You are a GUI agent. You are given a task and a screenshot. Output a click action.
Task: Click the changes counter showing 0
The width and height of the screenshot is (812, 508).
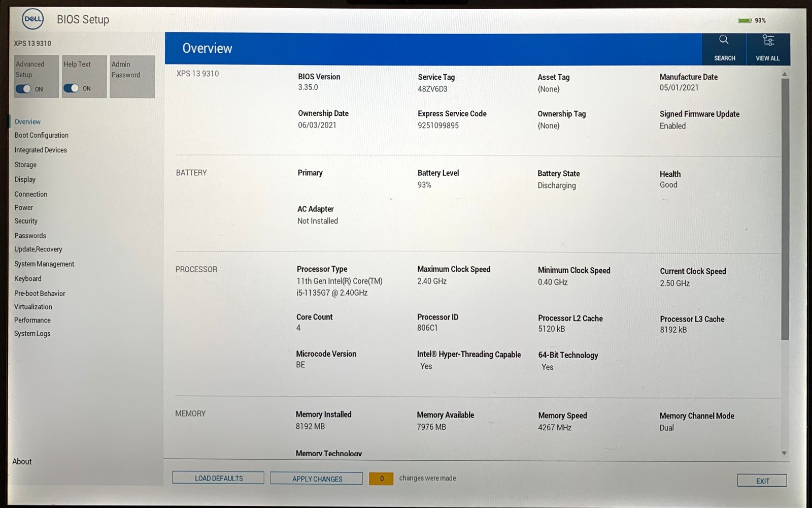pyautogui.click(x=381, y=479)
